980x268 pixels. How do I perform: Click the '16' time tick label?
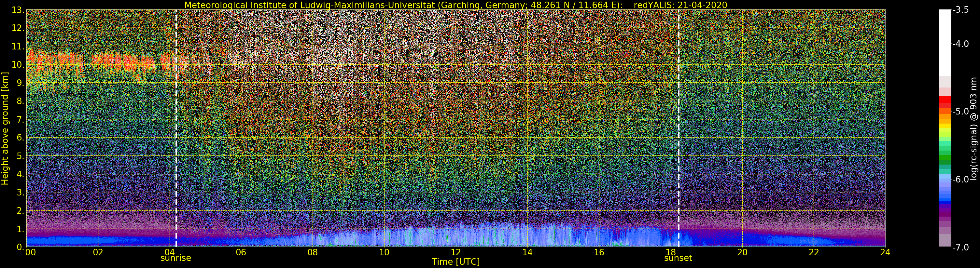coord(599,252)
